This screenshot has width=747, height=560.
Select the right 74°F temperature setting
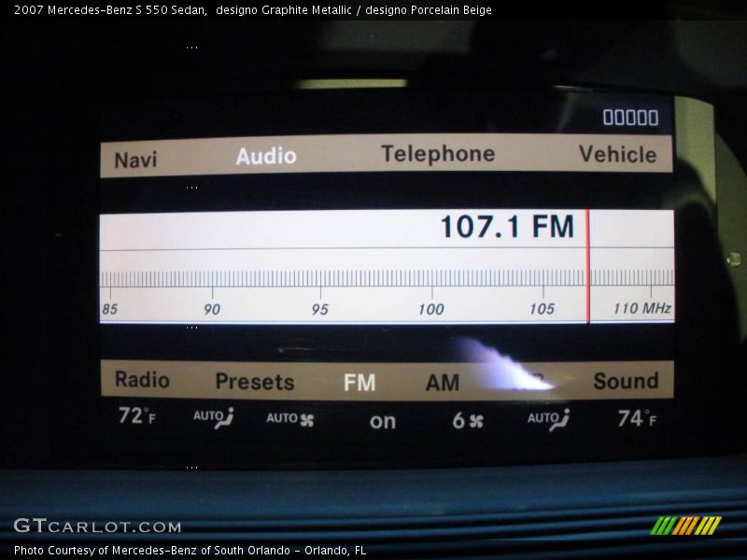tap(637, 418)
